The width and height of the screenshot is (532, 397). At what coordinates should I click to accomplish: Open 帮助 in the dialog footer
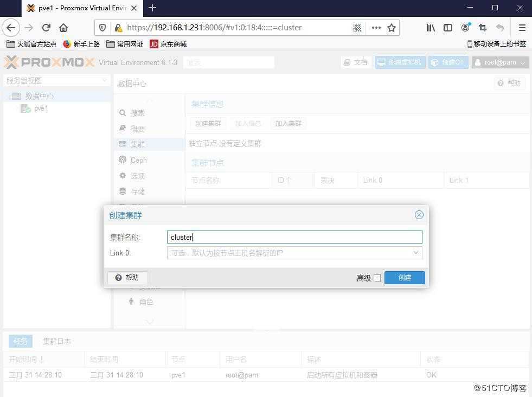point(127,278)
